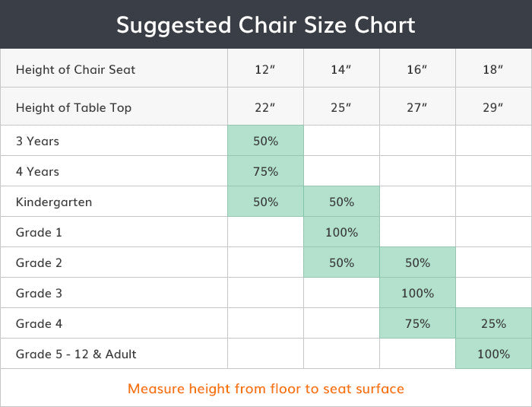
Task: Click the 27″ table top height cell
Action: pos(417,107)
